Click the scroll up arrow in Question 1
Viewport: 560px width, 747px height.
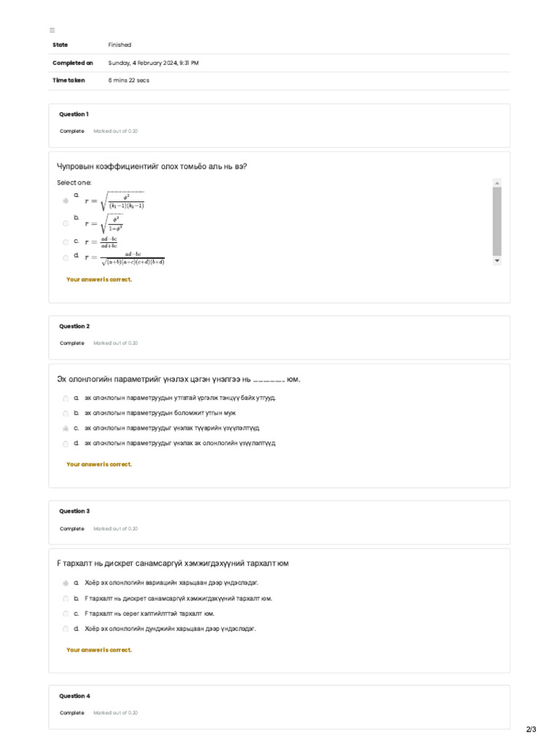click(x=497, y=182)
